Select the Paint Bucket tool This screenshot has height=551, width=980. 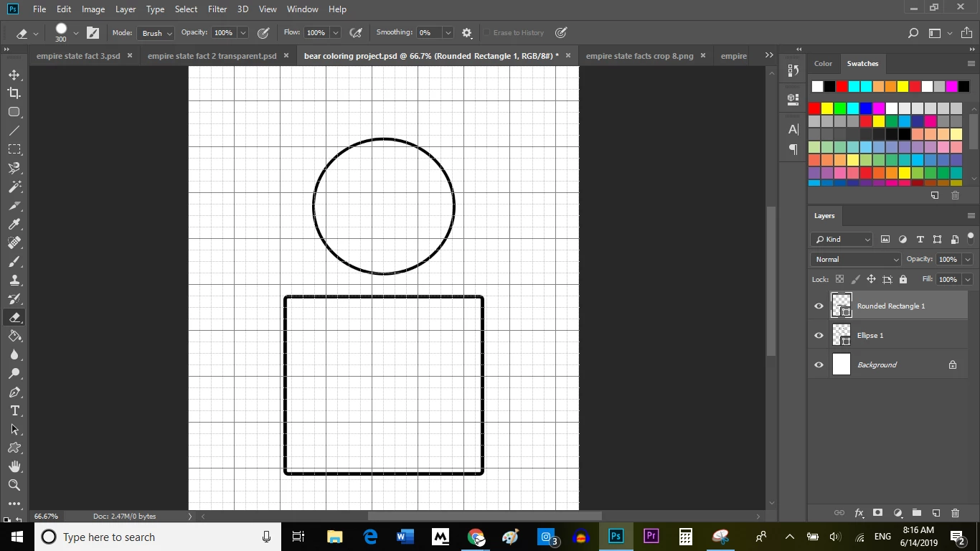click(x=14, y=336)
